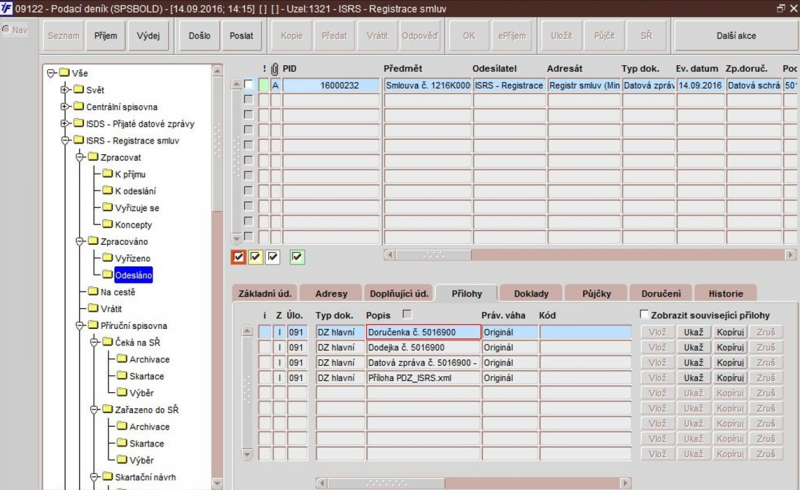Click Ukaž for Dodejka č. 5016900
This screenshot has height=490, width=800.
click(693, 348)
